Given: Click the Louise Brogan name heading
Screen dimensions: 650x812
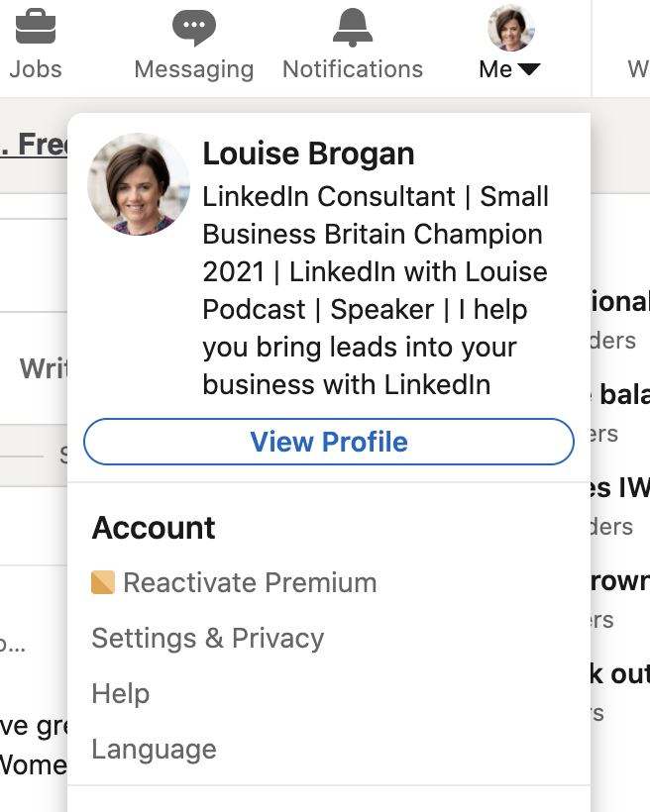Looking at the screenshot, I should click(x=308, y=153).
